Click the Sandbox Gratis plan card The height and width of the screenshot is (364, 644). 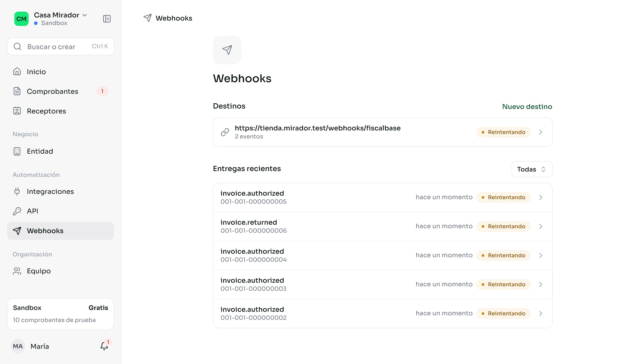point(61,314)
